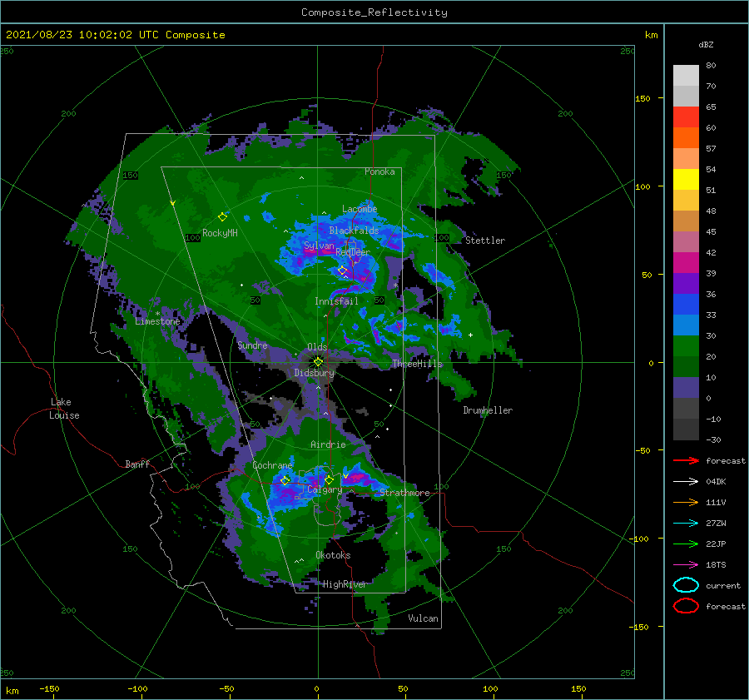Click the Composite_Reflectivity title
749x700 pixels.
click(x=374, y=12)
